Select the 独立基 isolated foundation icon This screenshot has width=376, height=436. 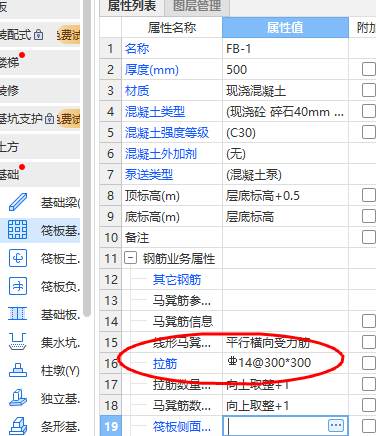click(18, 398)
